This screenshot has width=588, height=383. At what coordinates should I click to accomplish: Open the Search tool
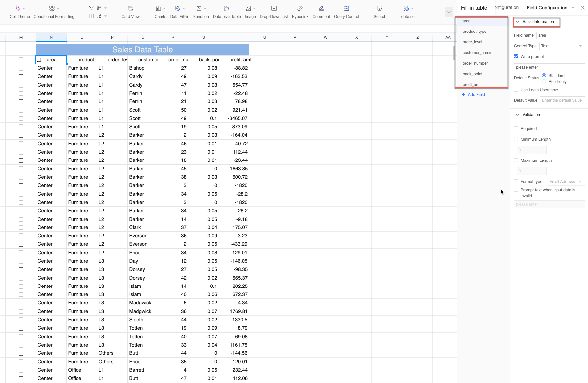(x=380, y=12)
